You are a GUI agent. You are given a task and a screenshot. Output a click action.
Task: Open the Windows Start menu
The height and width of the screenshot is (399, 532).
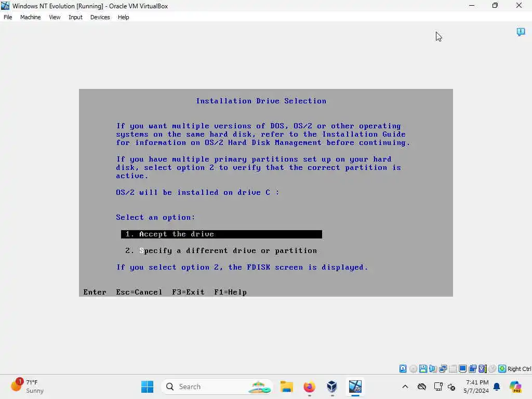click(147, 387)
